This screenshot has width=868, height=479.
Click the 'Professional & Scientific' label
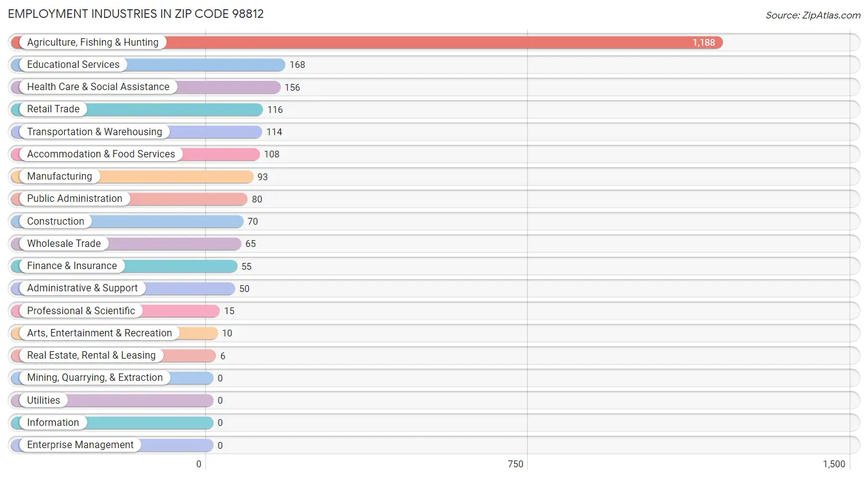point(81,311)
